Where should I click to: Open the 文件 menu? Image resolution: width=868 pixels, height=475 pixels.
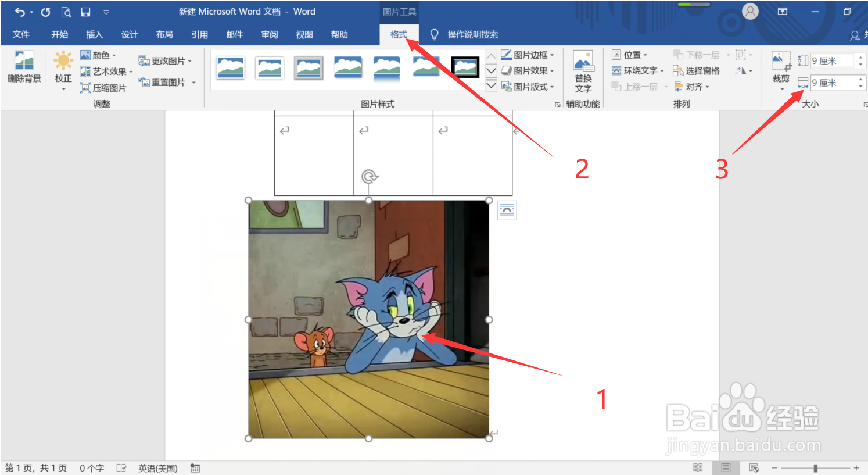(x=21, y=34)
